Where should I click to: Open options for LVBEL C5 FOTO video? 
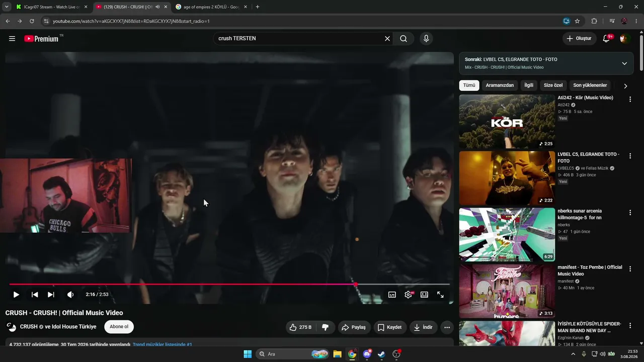point(630,156)
